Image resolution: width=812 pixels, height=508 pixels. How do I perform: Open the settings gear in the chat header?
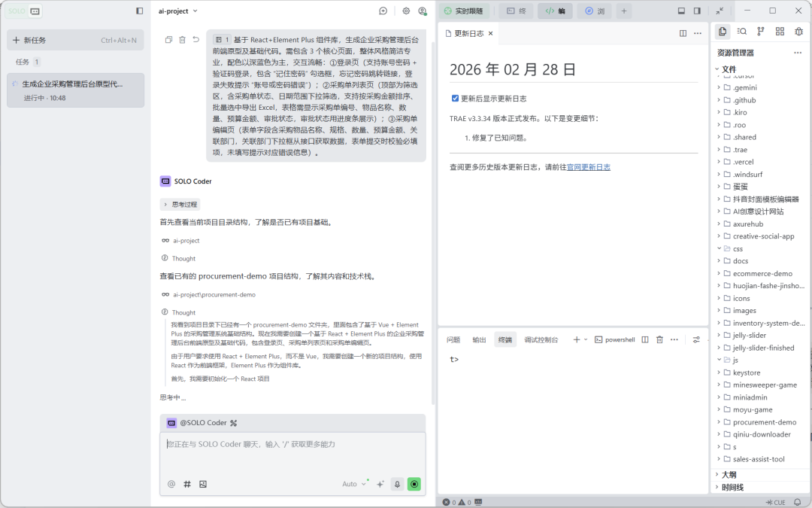point(406,11)
